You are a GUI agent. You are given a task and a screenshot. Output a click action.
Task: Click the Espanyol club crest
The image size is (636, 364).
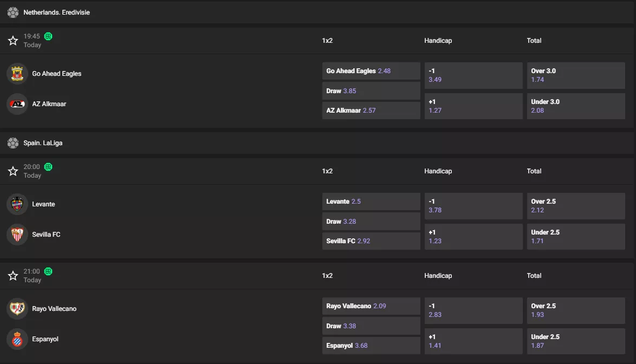click(17, 339)
